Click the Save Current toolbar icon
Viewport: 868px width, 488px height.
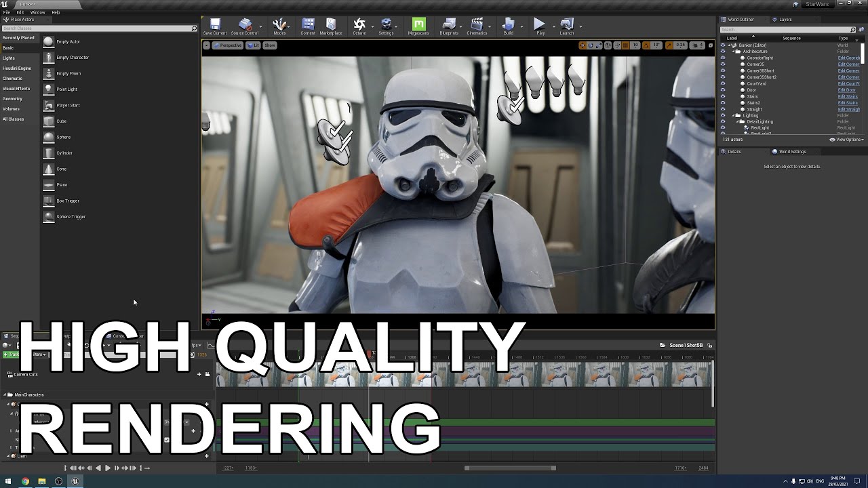[x=215, y=24]
